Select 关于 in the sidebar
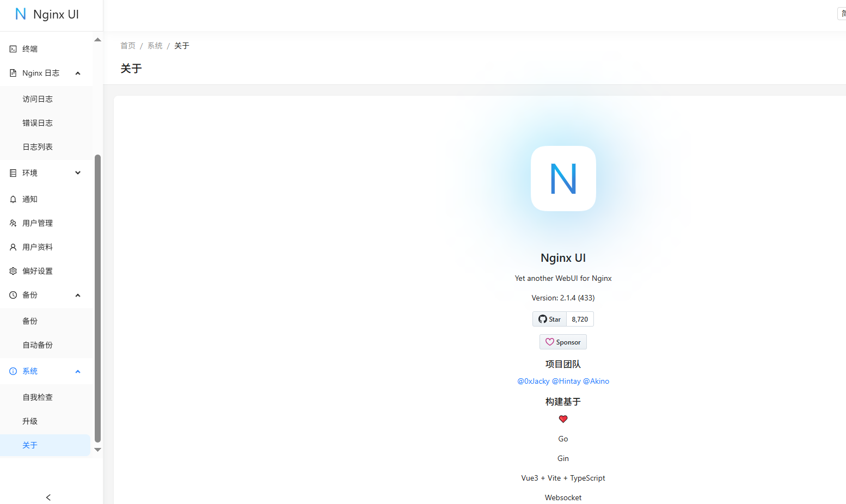This screenshot has width=846, height=504. [46, 445]
